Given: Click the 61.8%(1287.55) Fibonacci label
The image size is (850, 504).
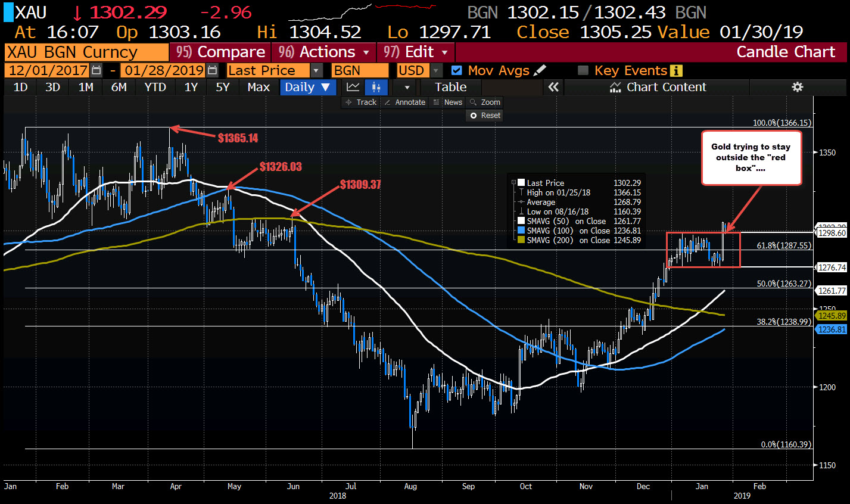Looking at the screenshot, I should pyautogui.click(x=784, y=245).
